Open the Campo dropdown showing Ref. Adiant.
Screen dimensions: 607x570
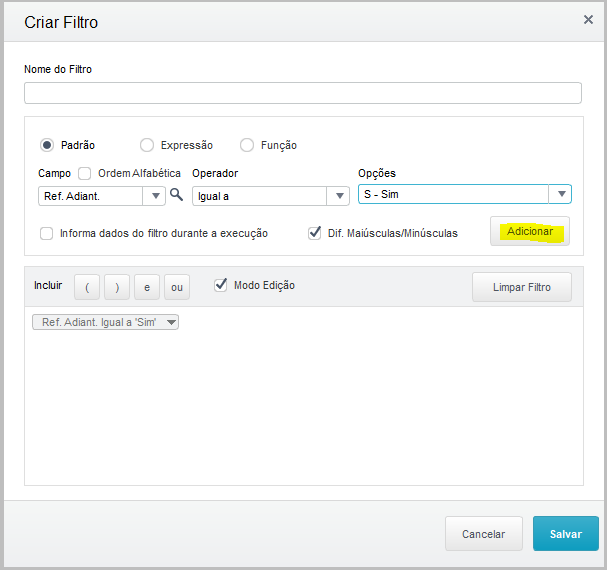(156, 196)
